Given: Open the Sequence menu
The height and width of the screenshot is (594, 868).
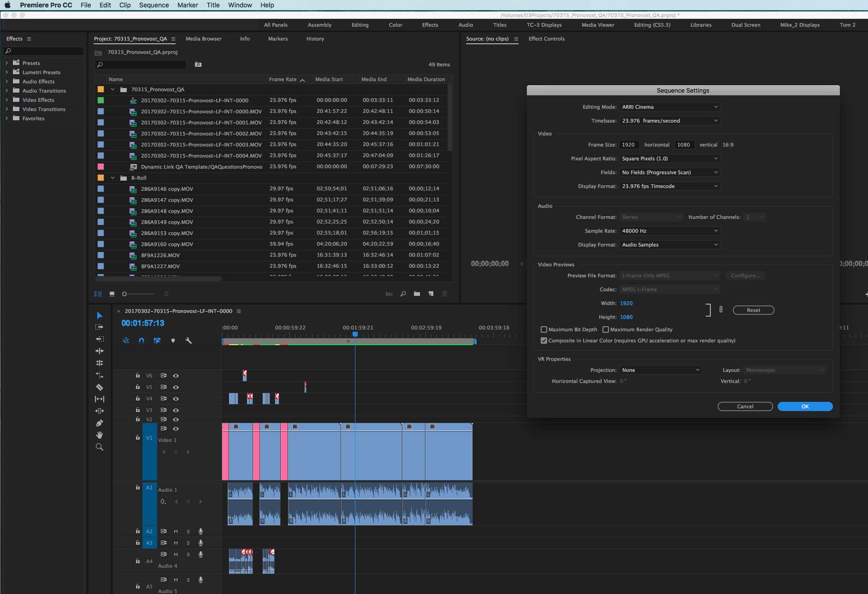Looking at the screenshot, I should tap(154, 5).
